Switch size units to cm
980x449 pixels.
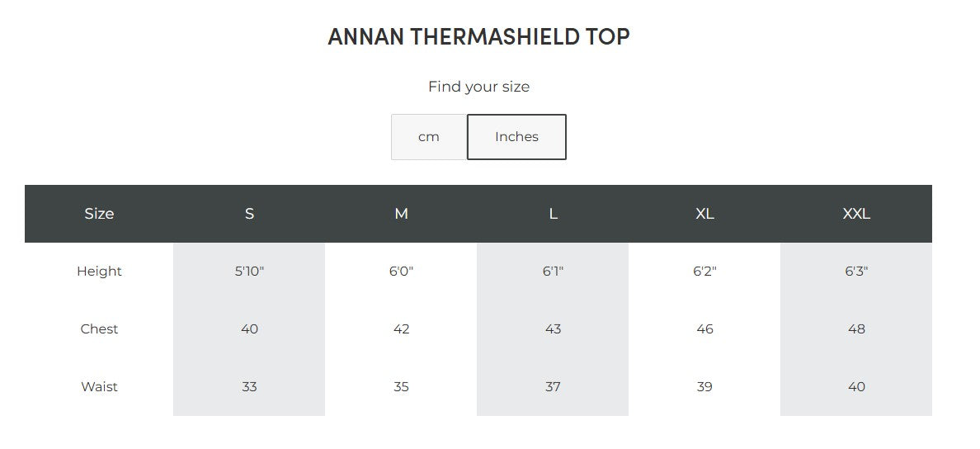[x=428, y=137]
